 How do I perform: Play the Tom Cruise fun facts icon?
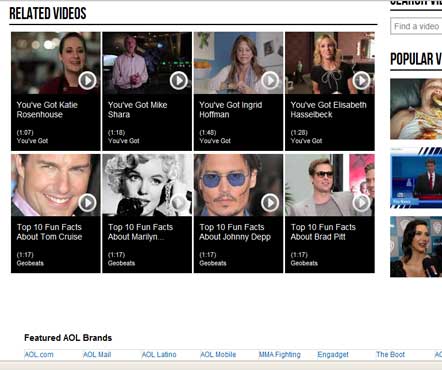(x=87, y=203)
